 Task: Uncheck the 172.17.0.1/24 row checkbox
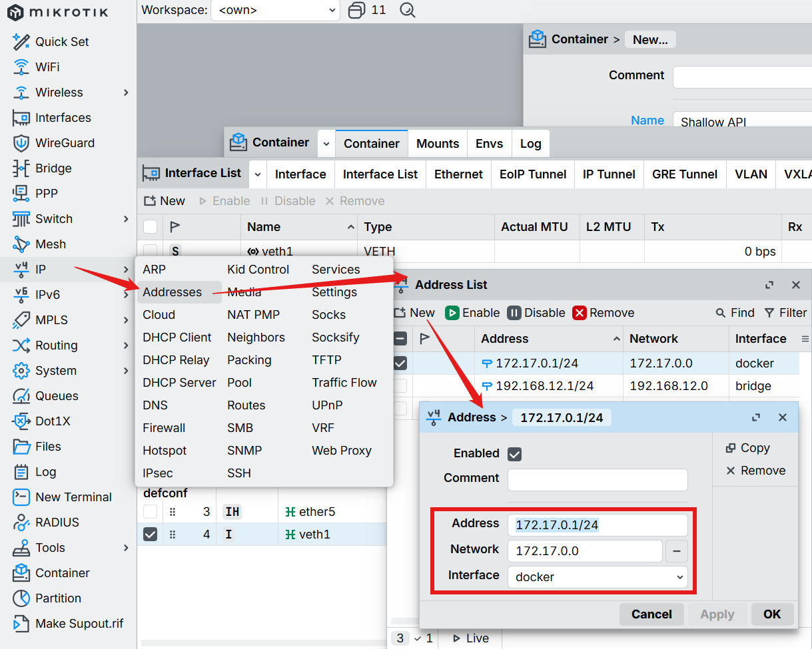[400, 363]
